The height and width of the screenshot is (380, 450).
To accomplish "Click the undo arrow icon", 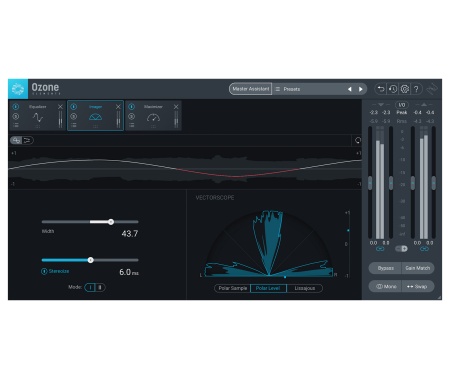I will pyautogui.click(x=381, y=89).
